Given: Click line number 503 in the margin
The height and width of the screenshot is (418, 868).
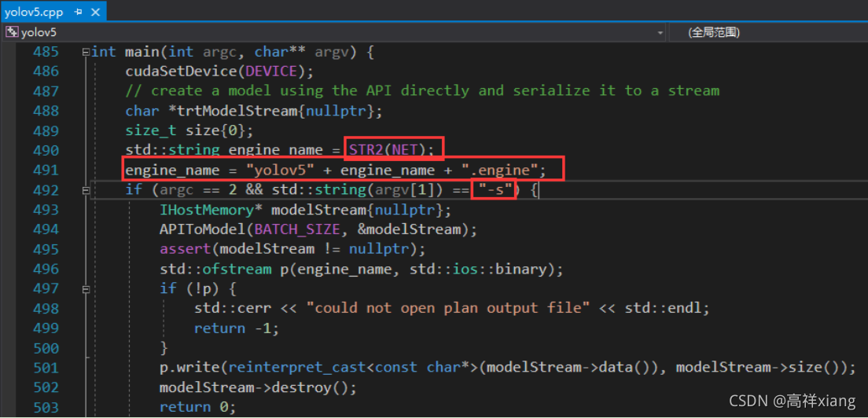Looking at the screenshot, I should point(46,408).
